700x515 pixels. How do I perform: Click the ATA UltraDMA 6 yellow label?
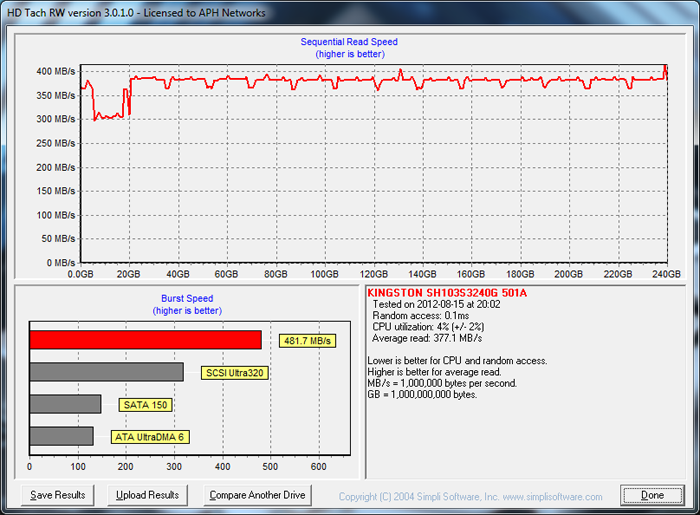151,437
